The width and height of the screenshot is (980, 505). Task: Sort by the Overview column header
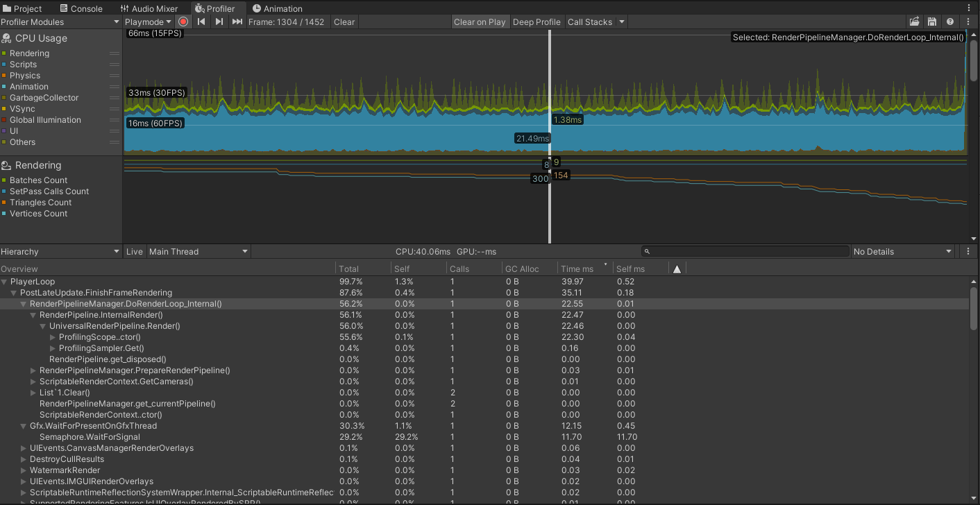pyautogui.click(x=167, y=268)
